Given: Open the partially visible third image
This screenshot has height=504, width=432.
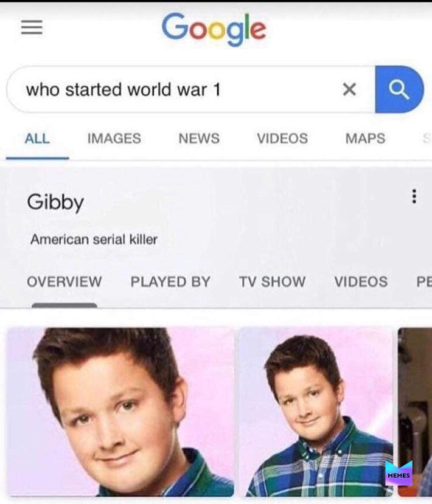Looking at the screenshot, I should tap(414, 412).
